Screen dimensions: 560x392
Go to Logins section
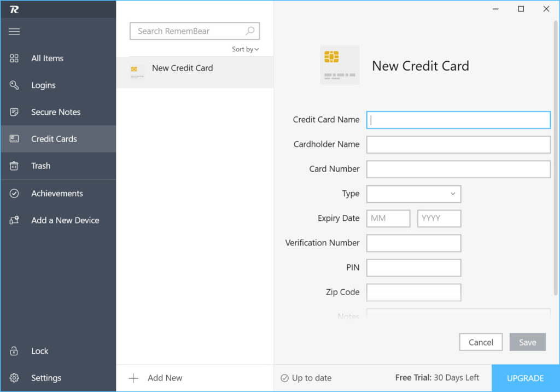coord(58,85)
